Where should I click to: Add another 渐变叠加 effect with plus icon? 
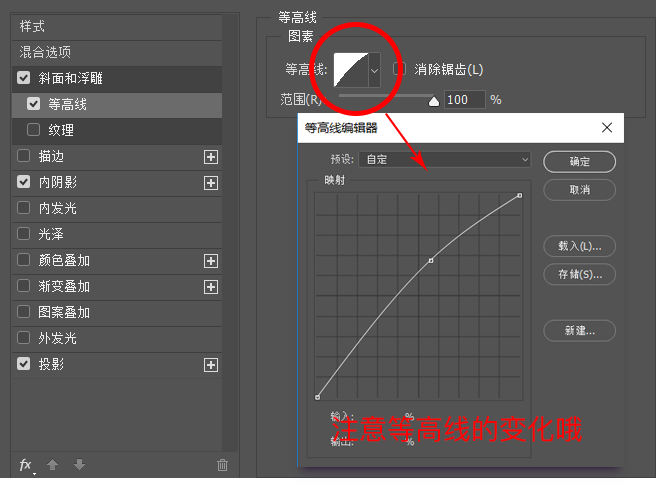[211, 287]
